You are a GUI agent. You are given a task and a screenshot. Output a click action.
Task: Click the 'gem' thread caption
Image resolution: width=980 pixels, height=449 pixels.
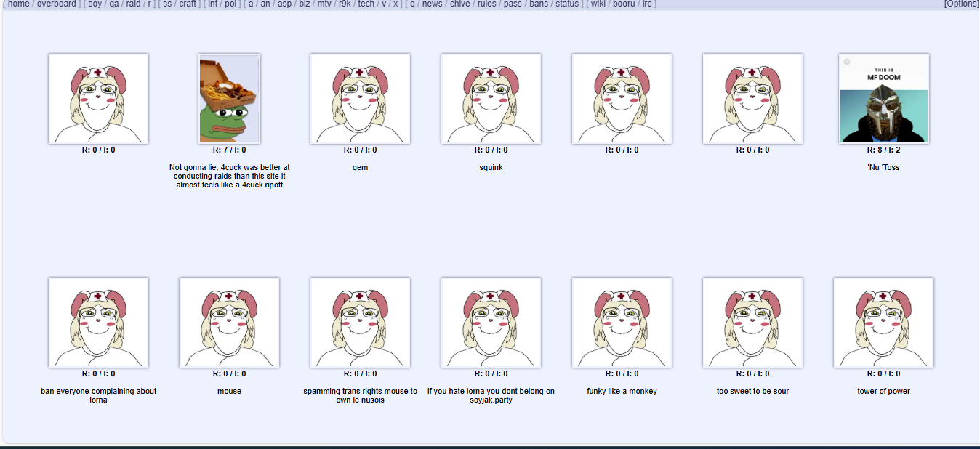click(360, 167)
